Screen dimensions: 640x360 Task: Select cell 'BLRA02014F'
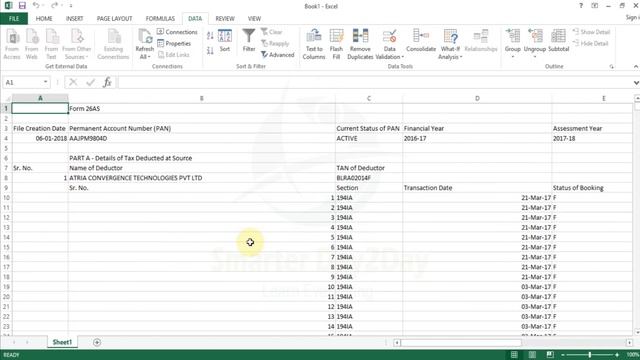tap(369, 178)
